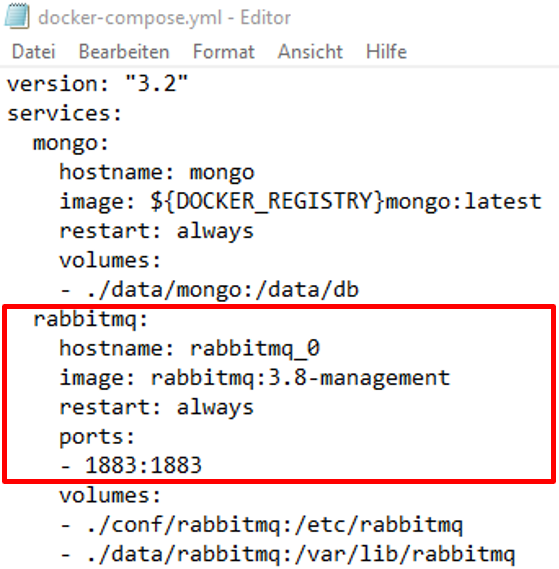Click the Notepad icon in title bar
Screen dimensions: 559x569
[x=16, y=16]
